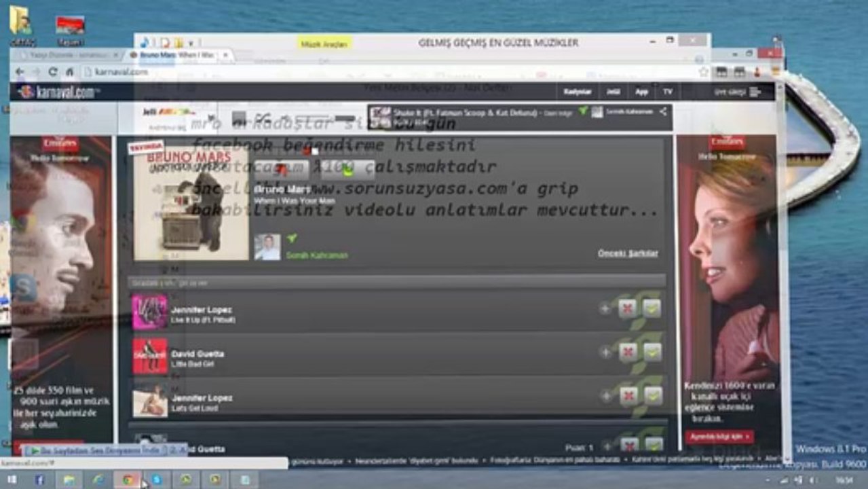The height and width of the screenshot is (489, 868).
Task: Click the share icon in the now-playing bar
Action: [x=663, y=111]
